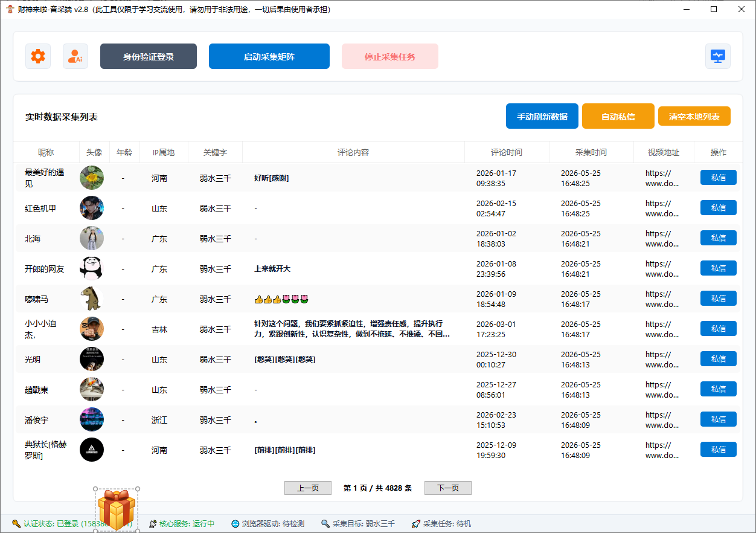
Task: Send 私信 to 开朗的网友
Action: tap(719, 268)
